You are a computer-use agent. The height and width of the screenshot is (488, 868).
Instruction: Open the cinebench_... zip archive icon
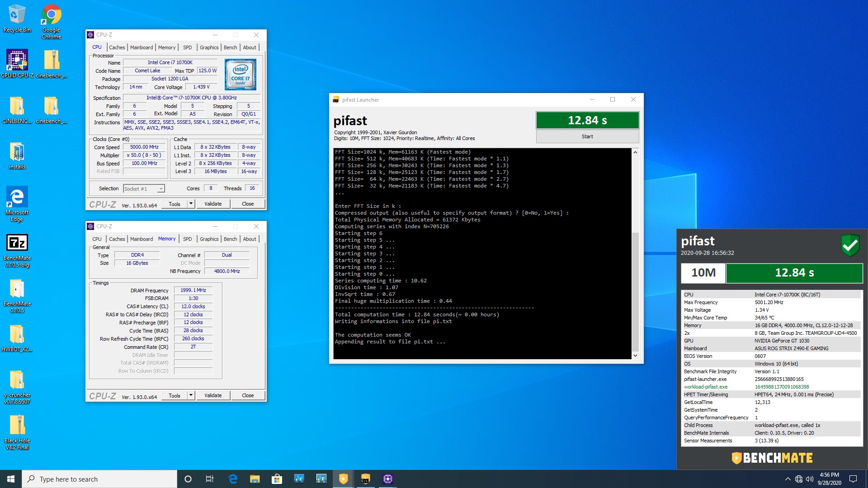[52, 64]
